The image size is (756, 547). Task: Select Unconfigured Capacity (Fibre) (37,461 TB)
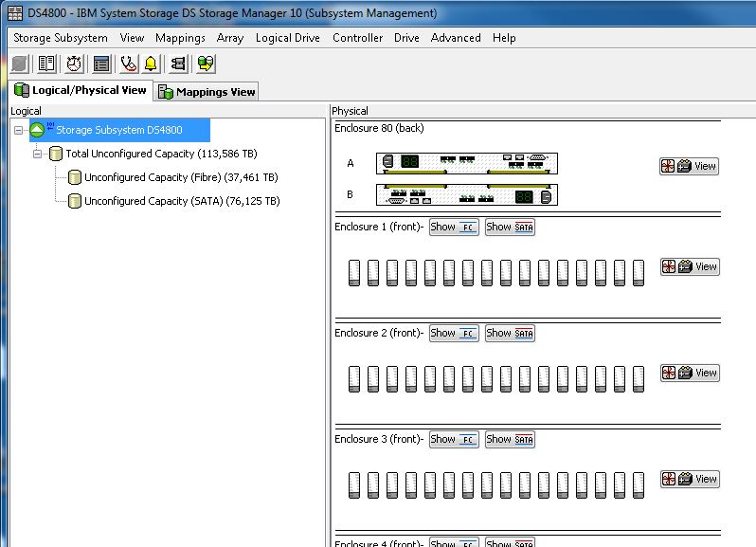pyautogui.click(x=181, y=177)
